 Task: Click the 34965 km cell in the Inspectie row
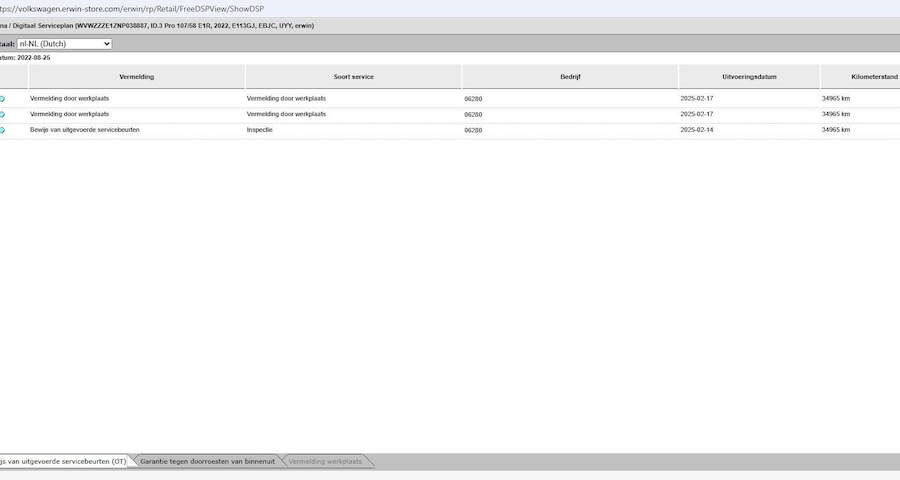(x=836, y=130)
